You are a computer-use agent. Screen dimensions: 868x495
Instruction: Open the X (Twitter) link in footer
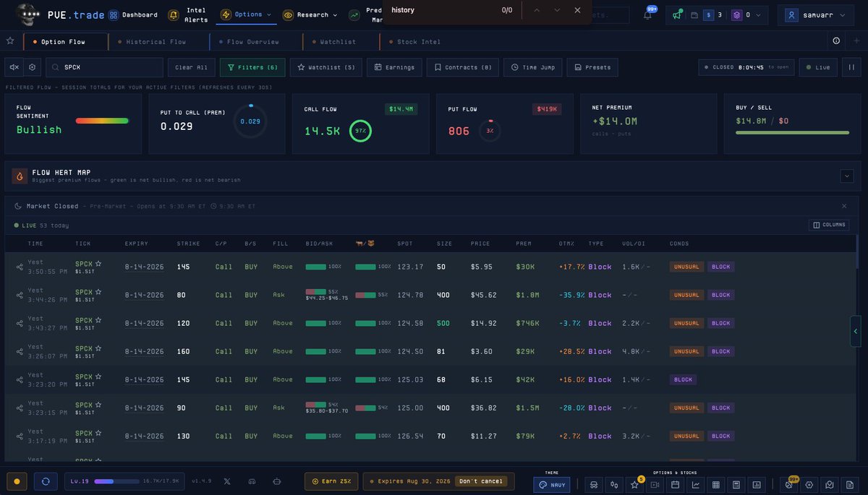click(227, 481)
